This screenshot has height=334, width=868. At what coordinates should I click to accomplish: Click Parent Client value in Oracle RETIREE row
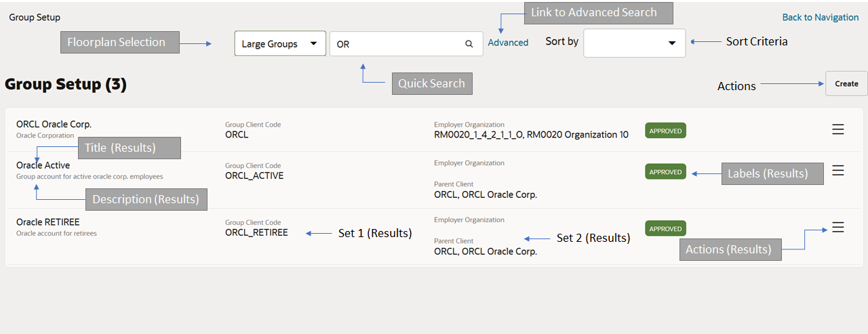click(x=486, y=252)
